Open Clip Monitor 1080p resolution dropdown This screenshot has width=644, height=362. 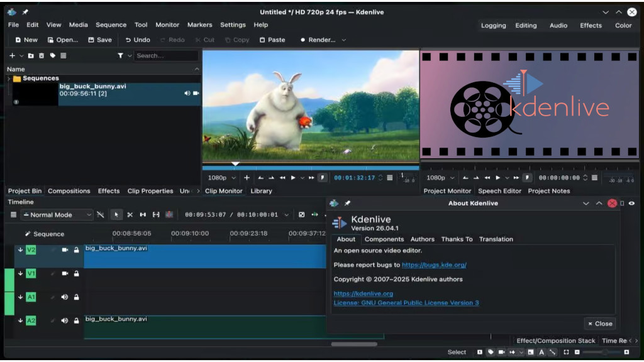pyautogui.click(x=222, y=178)
